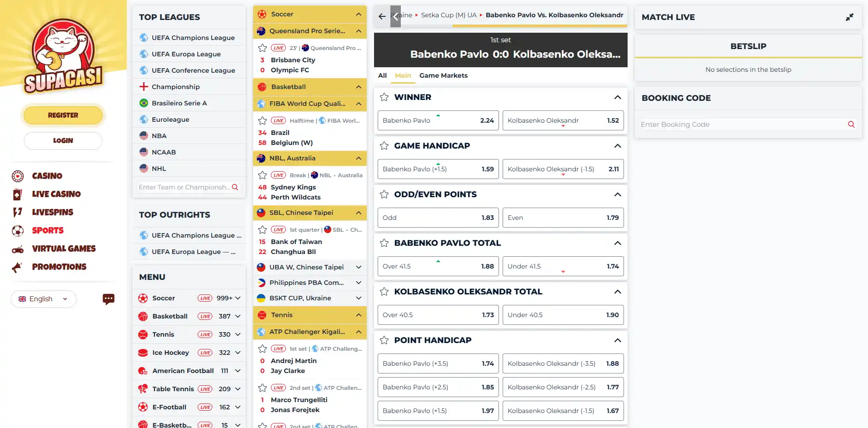The height and width of the screenshot is (428, 868).
Task: Switch to the Game Markets tab
Action: pos(444,75)
